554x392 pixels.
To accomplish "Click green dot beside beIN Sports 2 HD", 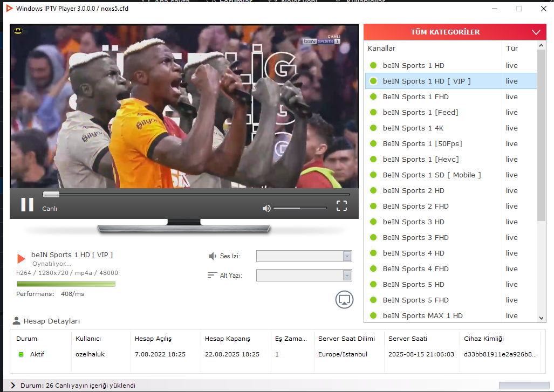I will point(373,190).
